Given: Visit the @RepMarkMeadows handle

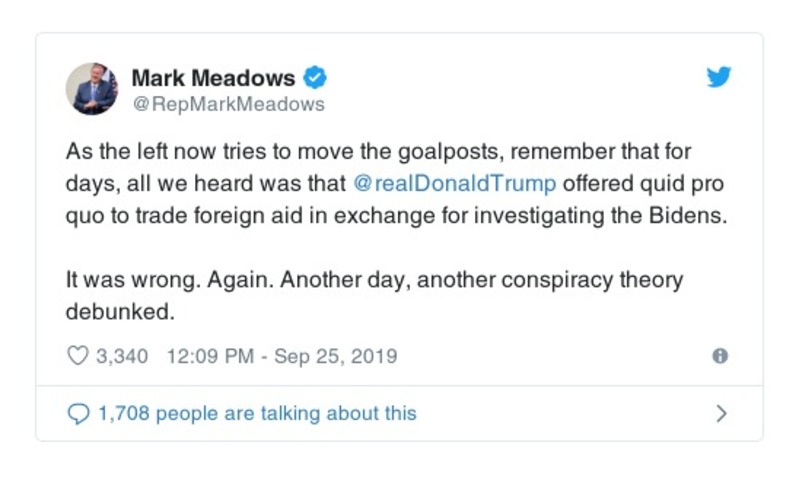Looking at the screenshot, I should [x=228, y=104].
